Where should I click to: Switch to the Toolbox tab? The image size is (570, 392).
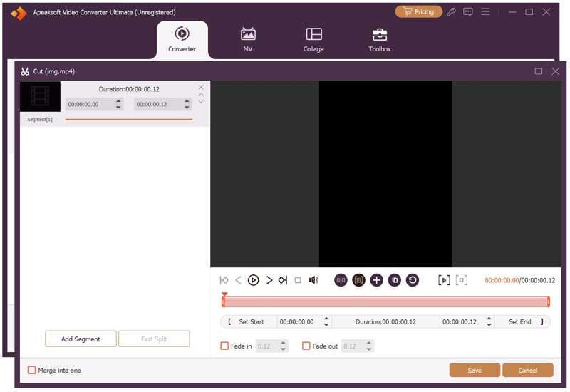[380, 40]
